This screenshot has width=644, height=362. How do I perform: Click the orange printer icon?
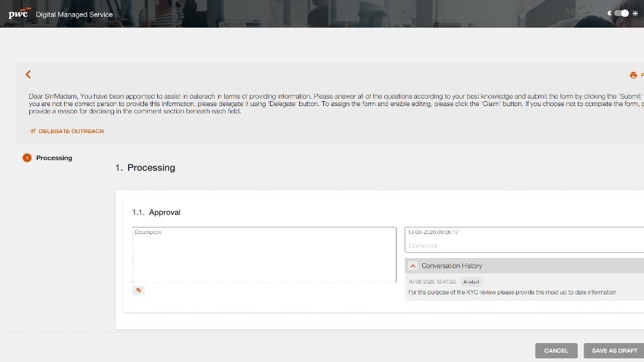pyautogui.click(x=633, y=75)
